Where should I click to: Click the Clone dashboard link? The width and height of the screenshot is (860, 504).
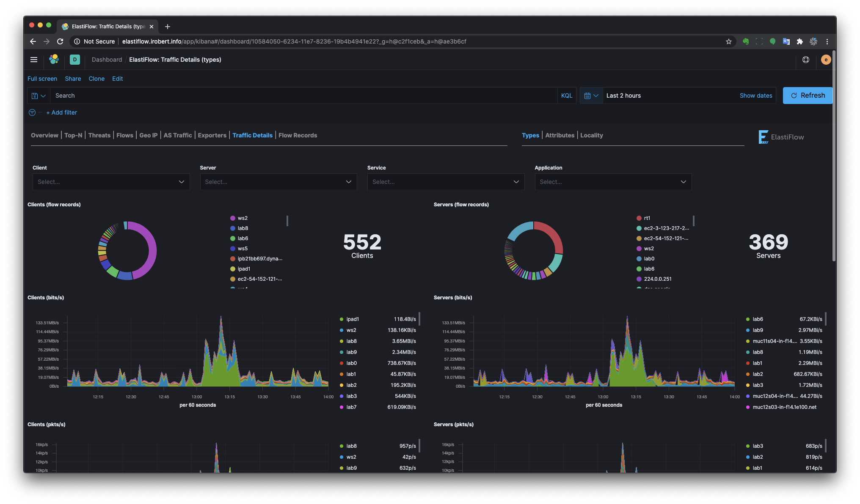click(96, 79)
